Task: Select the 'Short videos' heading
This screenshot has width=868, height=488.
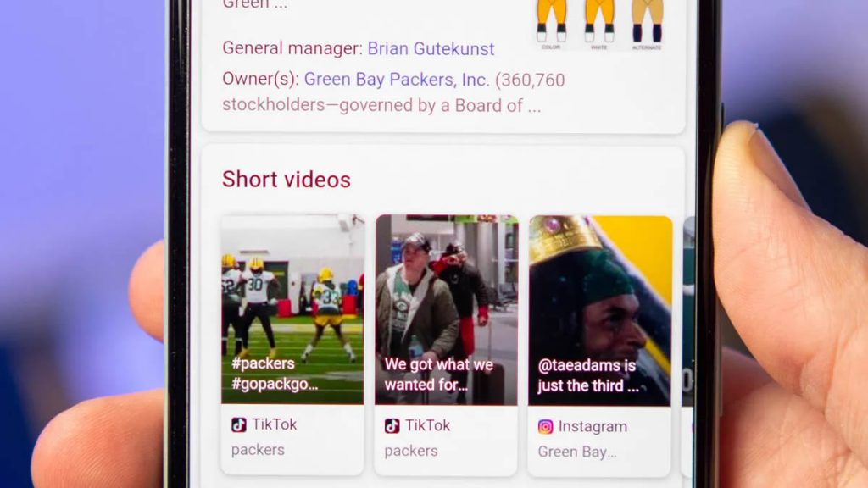Action: (287, 180)
